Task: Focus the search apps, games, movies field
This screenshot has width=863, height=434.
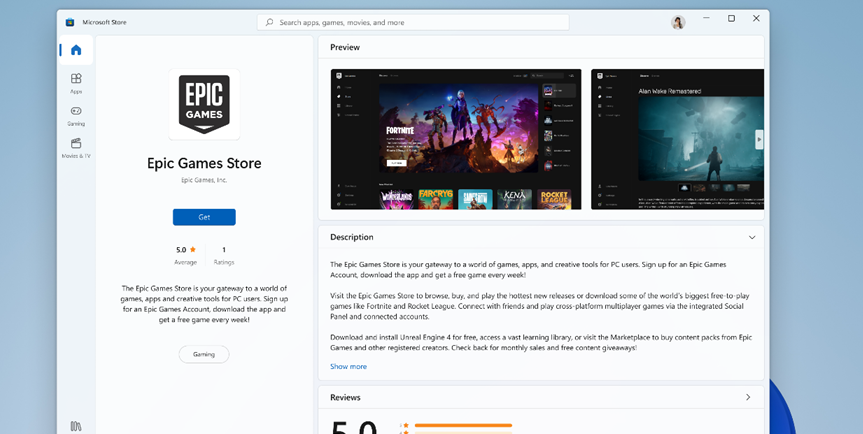Action: pos(413,23)
